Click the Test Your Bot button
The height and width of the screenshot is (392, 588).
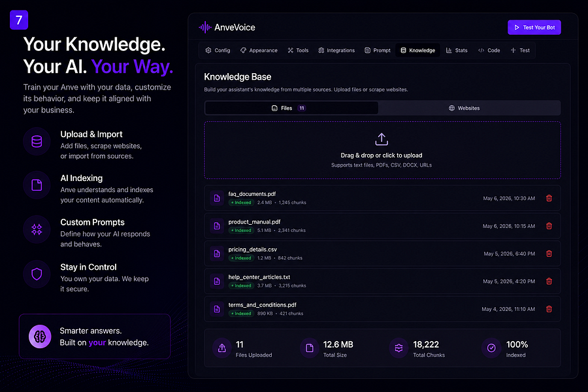[x=534, y=27]
